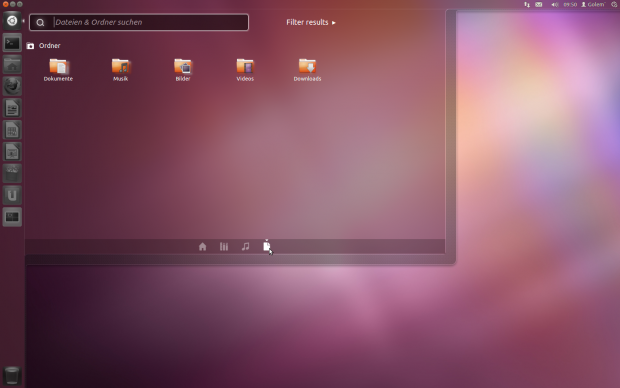The height and width of the screenshot is (388, 620).
Task: Click the Dash minimize button
Action: point(12,4)
